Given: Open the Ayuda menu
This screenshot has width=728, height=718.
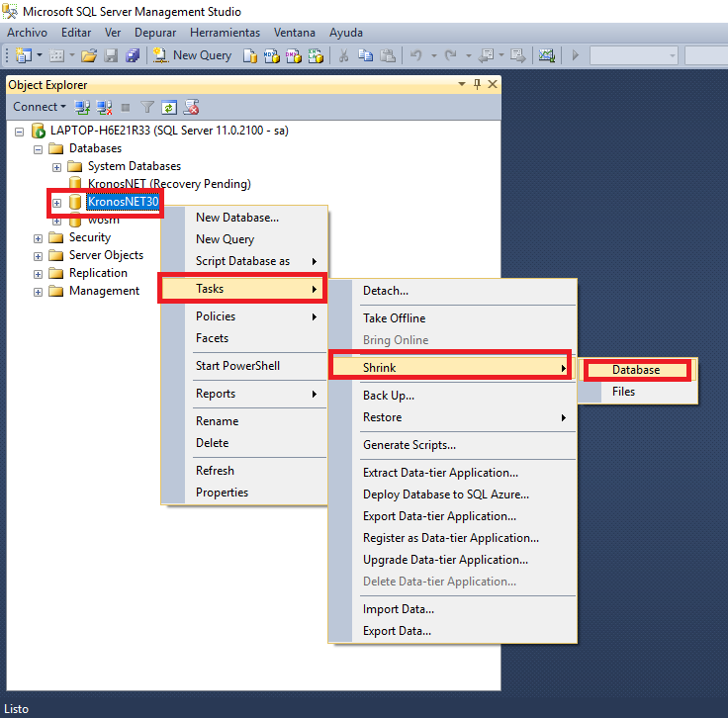Looking at the screenshot, I should (346, 33).
